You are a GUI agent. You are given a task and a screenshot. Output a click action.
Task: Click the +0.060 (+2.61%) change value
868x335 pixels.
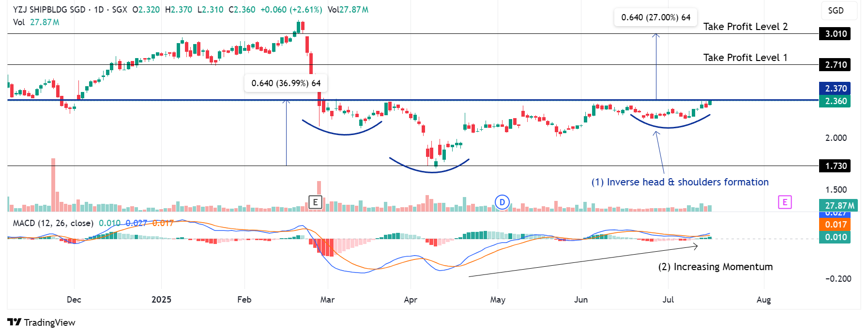coord(291,10)
